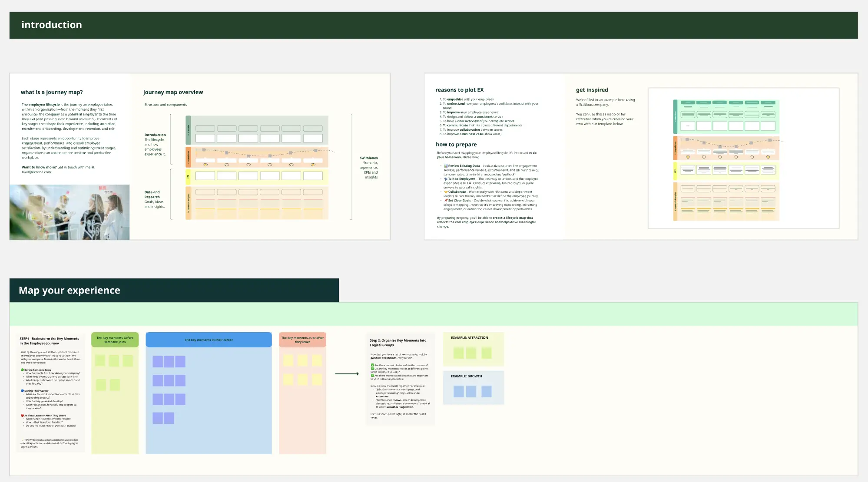Image resolution: width=868 pixels, height=482 pixels.
Task: Click the green circle beside 'Before Someone Joins'
Action: [x=22, y=370]
